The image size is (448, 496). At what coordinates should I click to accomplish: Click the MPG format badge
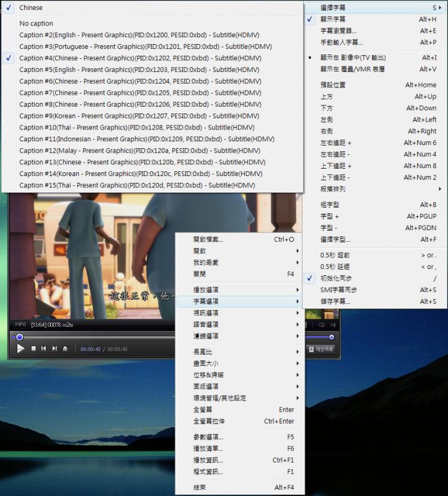point(21,324)
